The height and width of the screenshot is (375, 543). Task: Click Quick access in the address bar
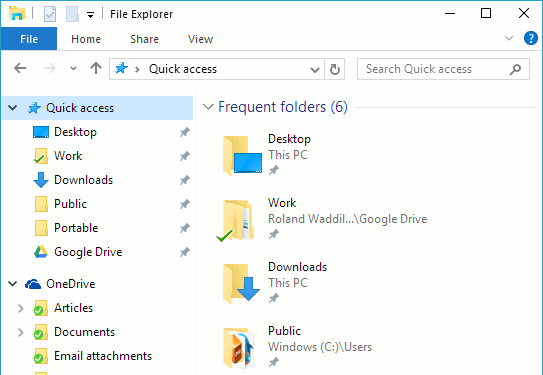pos(183,69)
